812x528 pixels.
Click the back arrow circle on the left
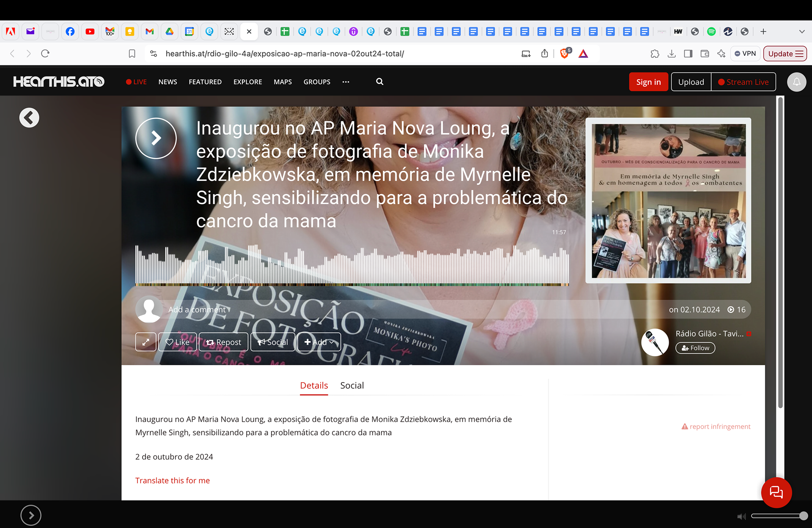click(29, 118)
